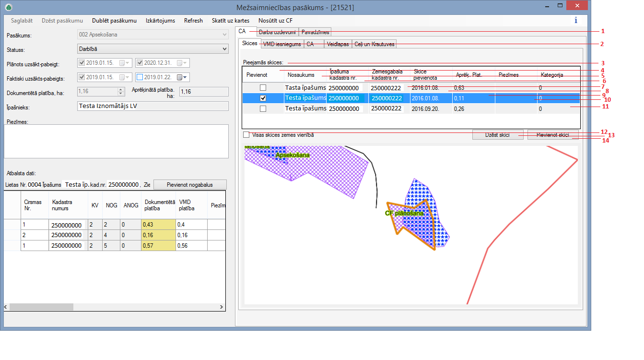Switch to Darba uzdevumi tab
Screen dimensions: 644x360
coord(277,32)
